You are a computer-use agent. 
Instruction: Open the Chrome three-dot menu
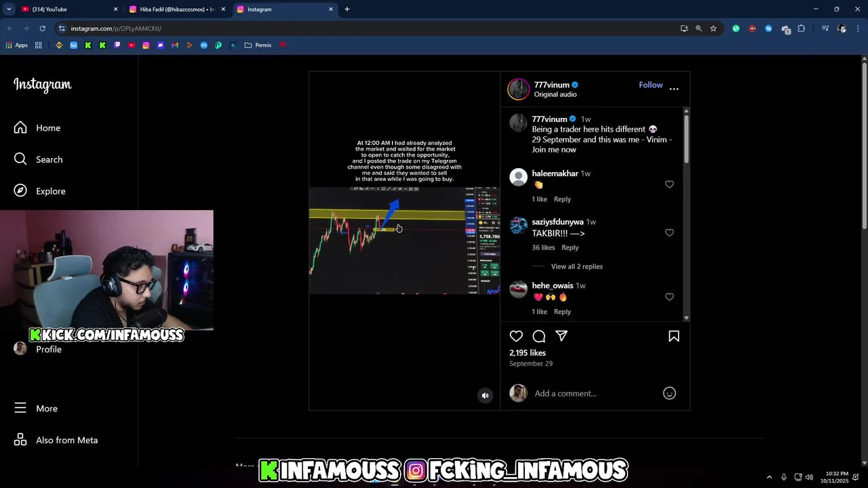pos(858,28)
